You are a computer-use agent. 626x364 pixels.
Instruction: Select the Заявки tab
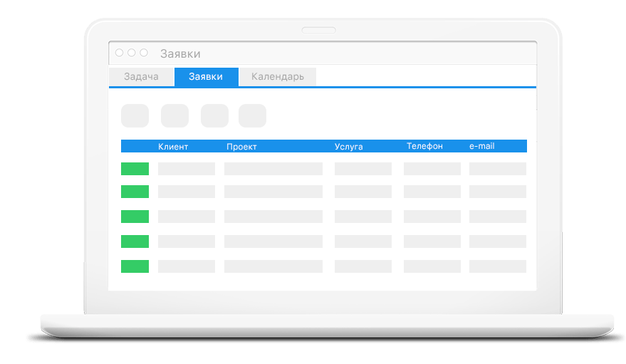tap(207, 77)
